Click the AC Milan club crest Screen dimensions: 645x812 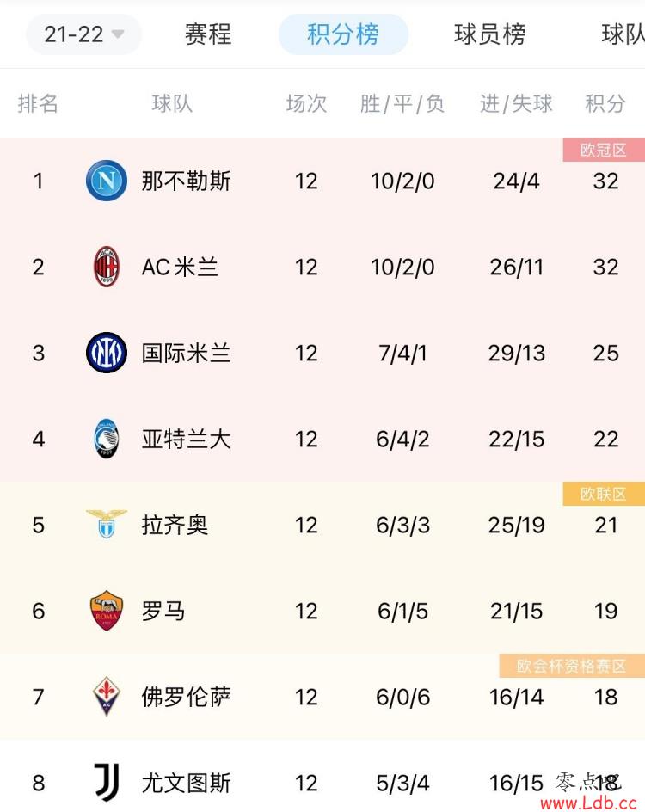pos(106,267)
